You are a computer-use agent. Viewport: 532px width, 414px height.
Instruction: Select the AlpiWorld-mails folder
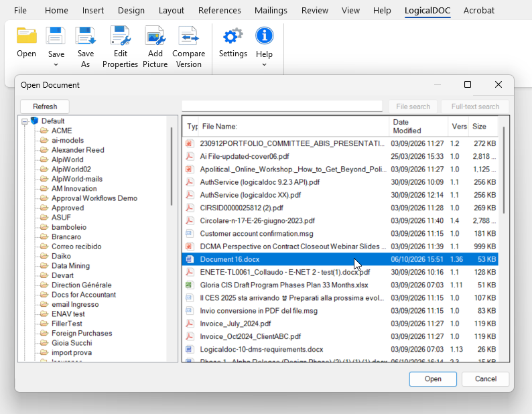point(76,179)
